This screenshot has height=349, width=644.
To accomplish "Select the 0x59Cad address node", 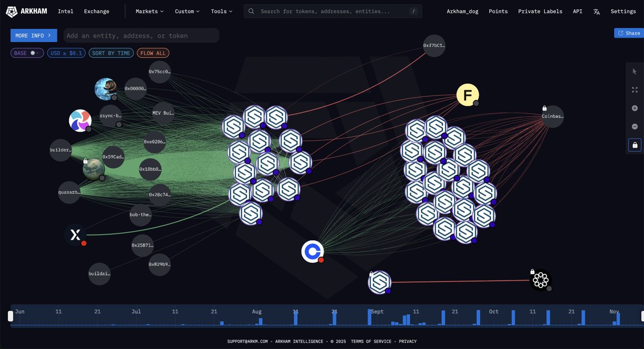I will click(x=113, y=157).
